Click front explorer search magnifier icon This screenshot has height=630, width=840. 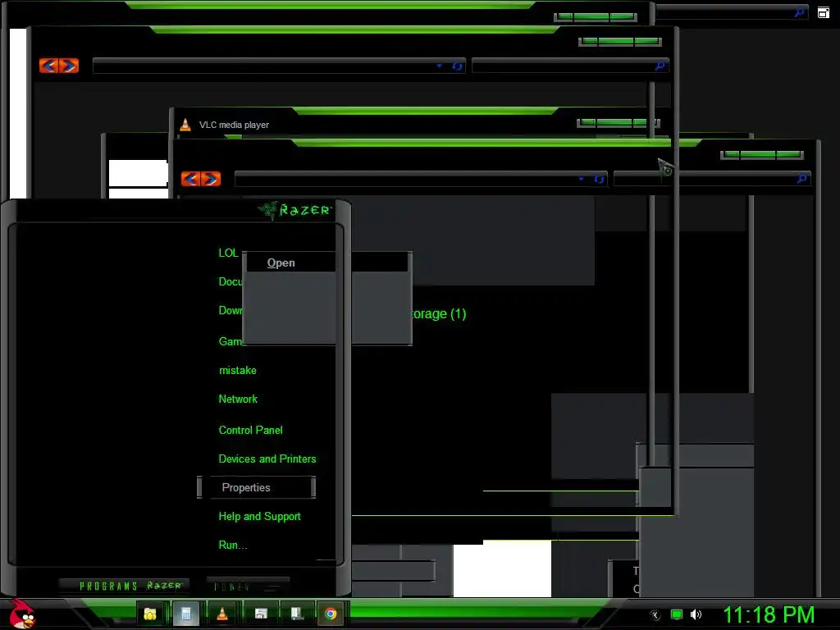pyautogui.click(x=802, y=178)
